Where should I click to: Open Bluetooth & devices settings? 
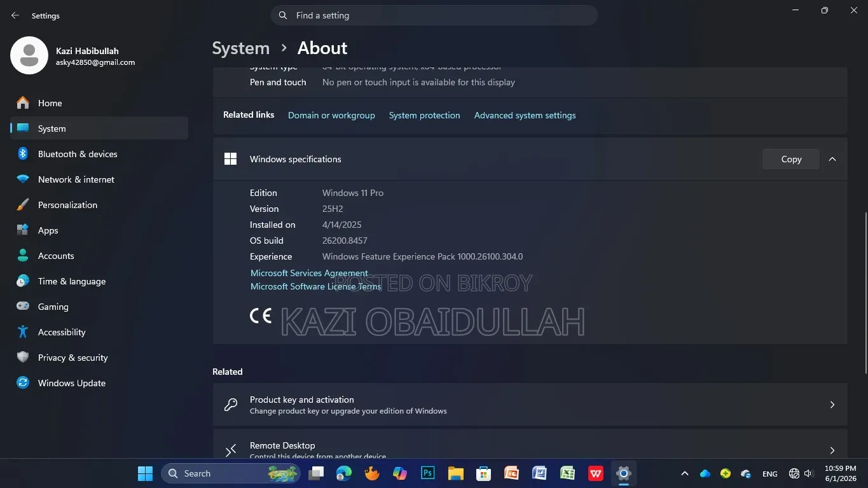[x=99, y=154]
